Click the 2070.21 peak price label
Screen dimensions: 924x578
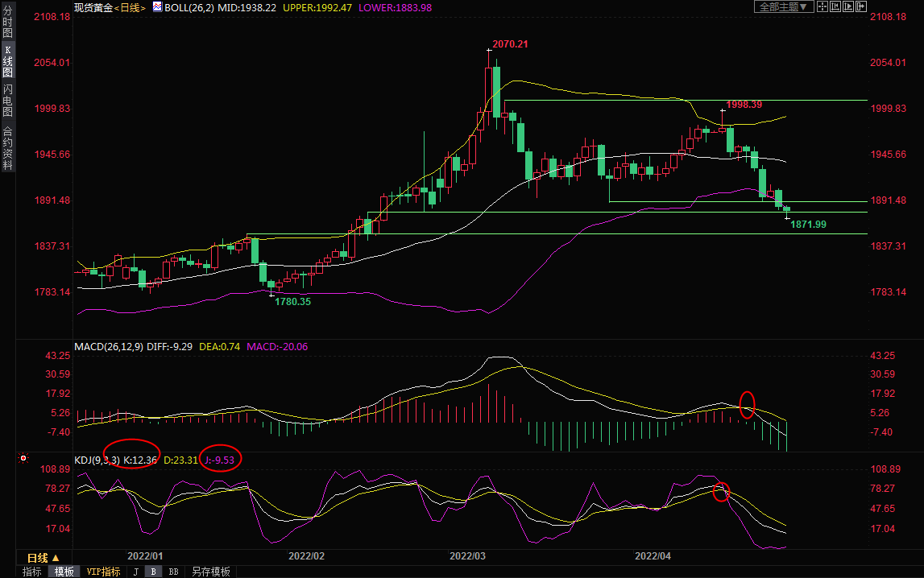click(510, 43)
